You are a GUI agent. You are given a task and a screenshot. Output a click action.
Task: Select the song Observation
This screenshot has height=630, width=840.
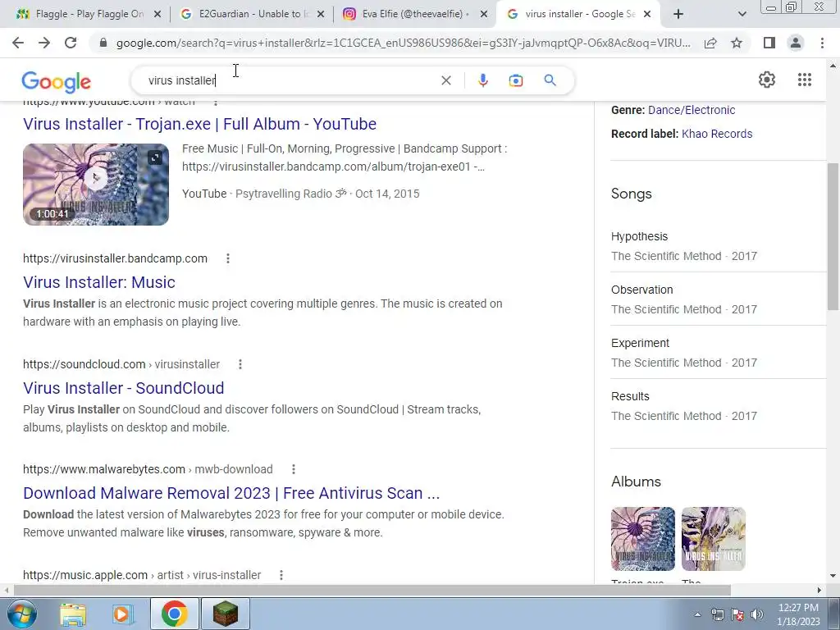click(x=641, y=290)
